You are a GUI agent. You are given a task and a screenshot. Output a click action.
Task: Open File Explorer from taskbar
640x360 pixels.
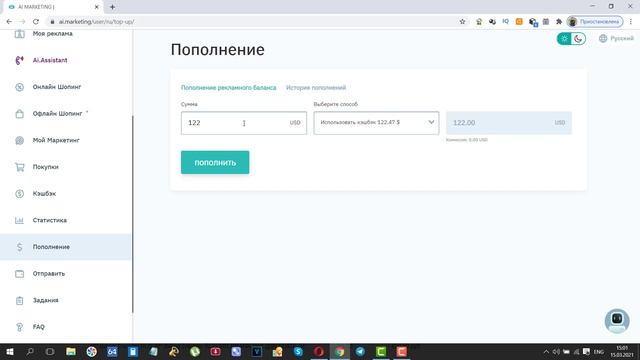(71, 351)
